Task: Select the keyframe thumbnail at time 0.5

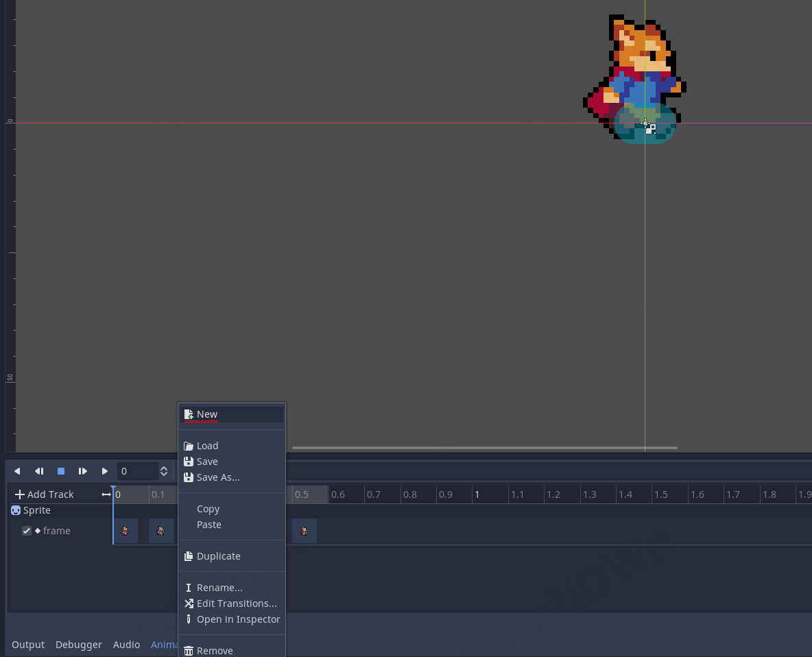Action: click(304, 531)
